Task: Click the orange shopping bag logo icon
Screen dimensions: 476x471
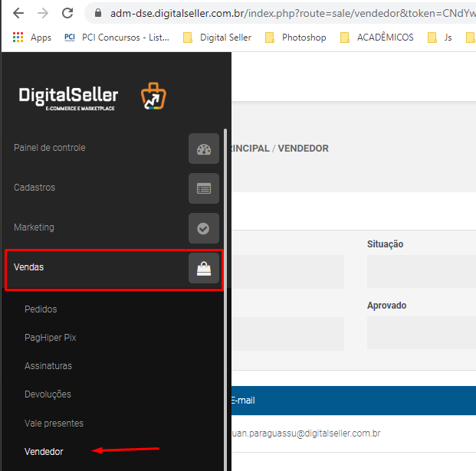Action: [x=153, y=96]
